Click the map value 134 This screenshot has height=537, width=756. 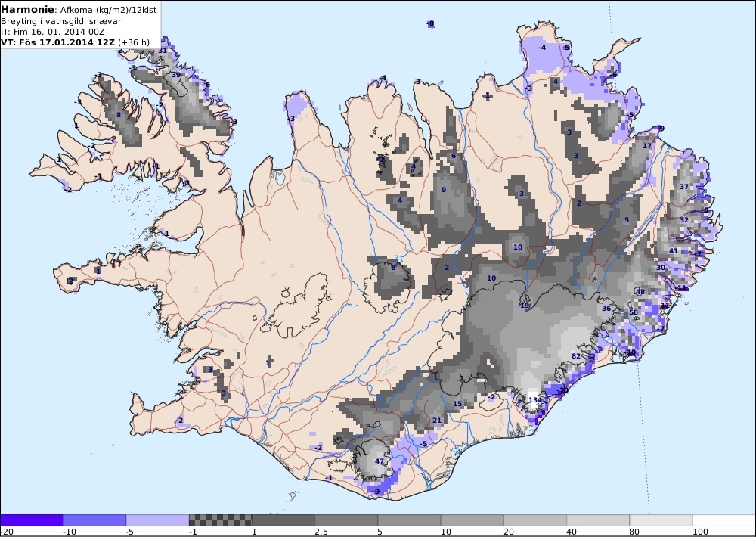coord(535,400)
